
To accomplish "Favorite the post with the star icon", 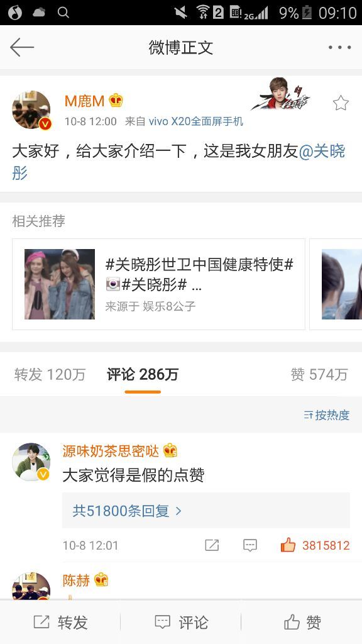I will click(341, 103).
